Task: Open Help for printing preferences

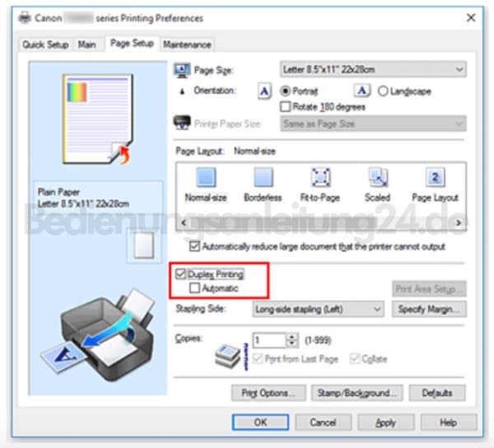Action: [449, 422]
